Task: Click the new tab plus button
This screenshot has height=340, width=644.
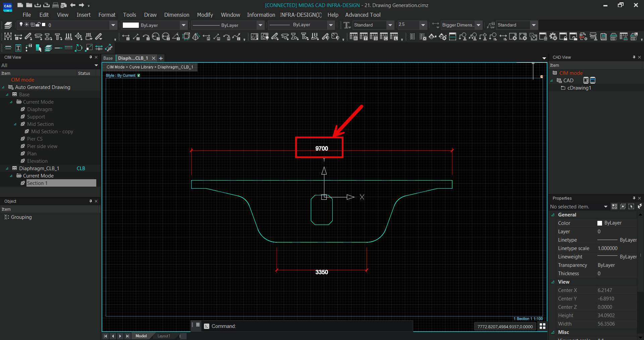Action: [161, 58]
